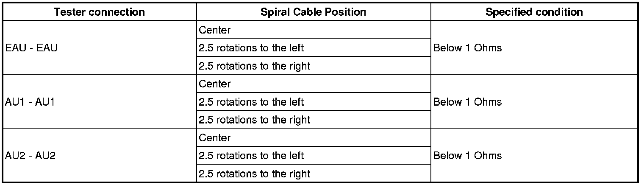Click the Center position for EAU - EAU

point(215,30)
